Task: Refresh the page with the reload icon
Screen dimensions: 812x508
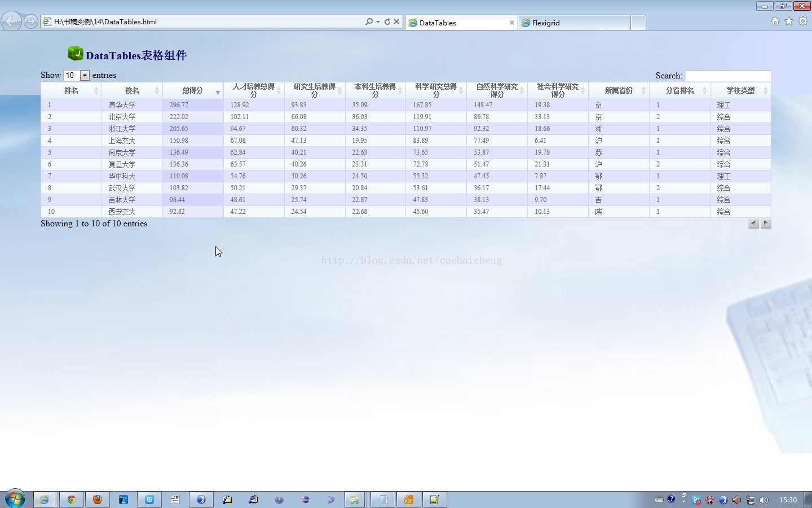Action: coord(387,21)
